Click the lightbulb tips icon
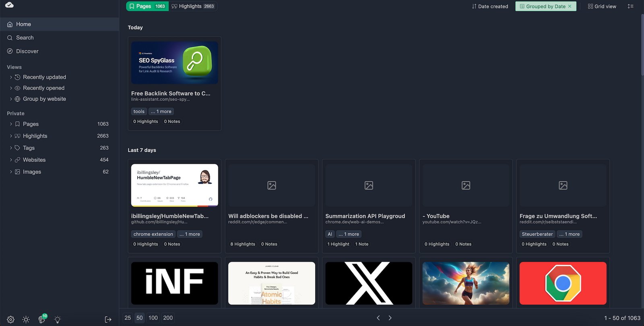The height and width of the screenshot is (326, 644). point(58,320)
